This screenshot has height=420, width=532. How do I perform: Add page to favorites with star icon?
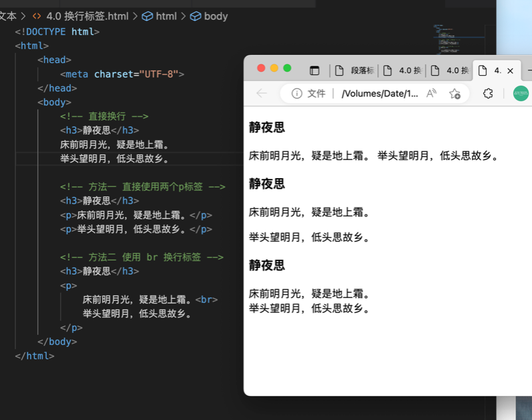click(x=455, y=94)
